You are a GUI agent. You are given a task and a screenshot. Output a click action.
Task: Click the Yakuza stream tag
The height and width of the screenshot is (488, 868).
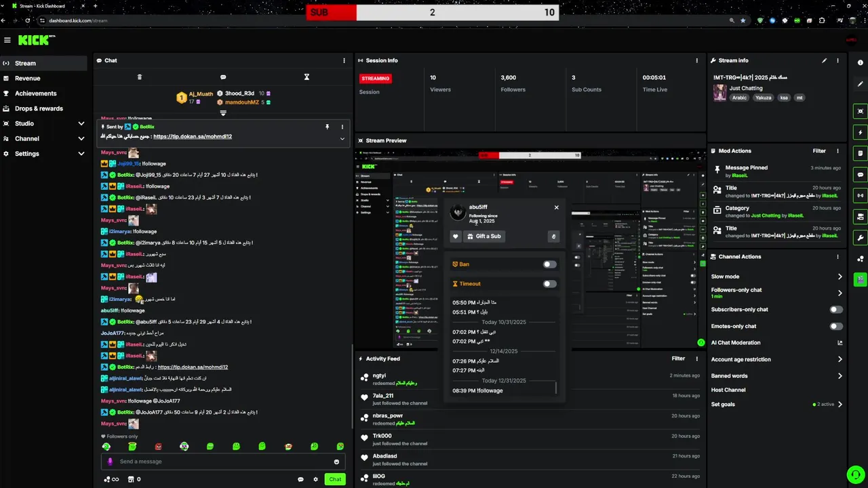(x=764, y=98)
